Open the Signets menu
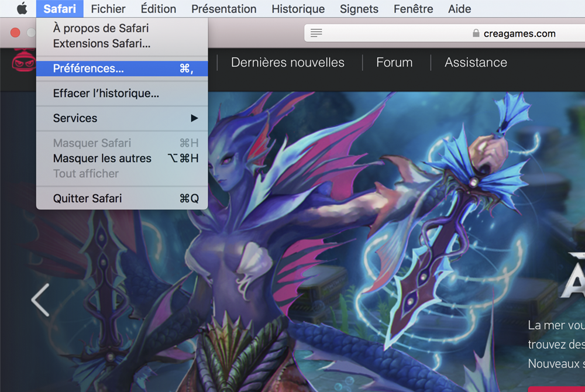 [x=359, y=9]
